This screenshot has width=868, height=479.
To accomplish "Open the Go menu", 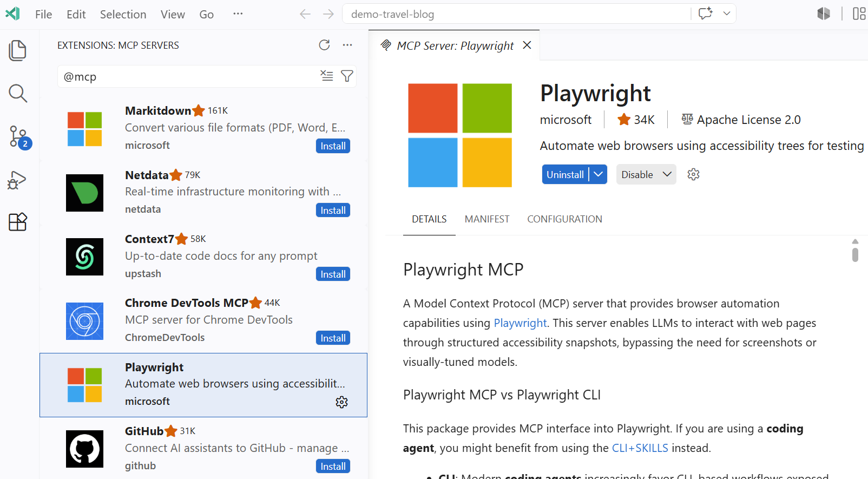I will click(207, 14).
